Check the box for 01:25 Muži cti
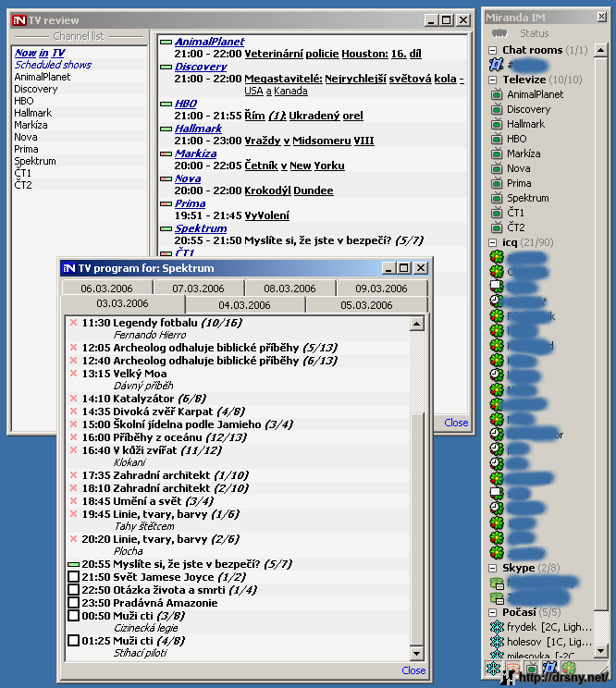The width and height of the screenshot is (616, 688). tap(74, 641)
